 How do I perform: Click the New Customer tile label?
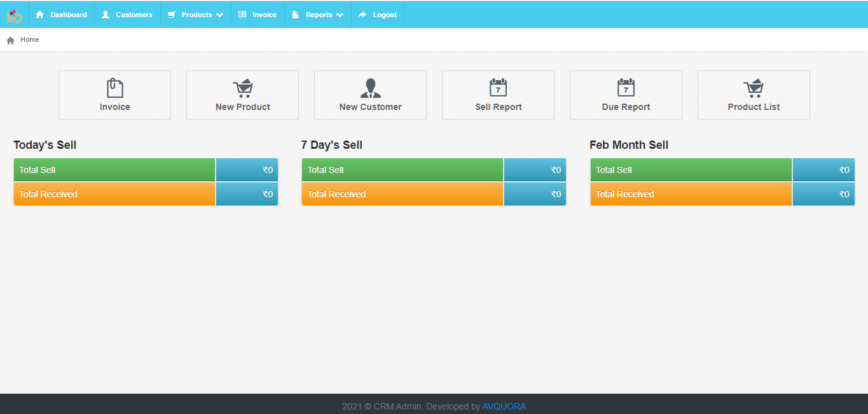pyautogui.click(x=370, y=107)
